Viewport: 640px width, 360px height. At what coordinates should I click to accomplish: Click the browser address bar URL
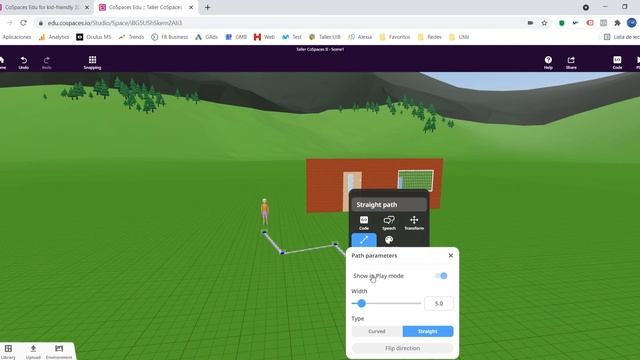tap(115, 23)
